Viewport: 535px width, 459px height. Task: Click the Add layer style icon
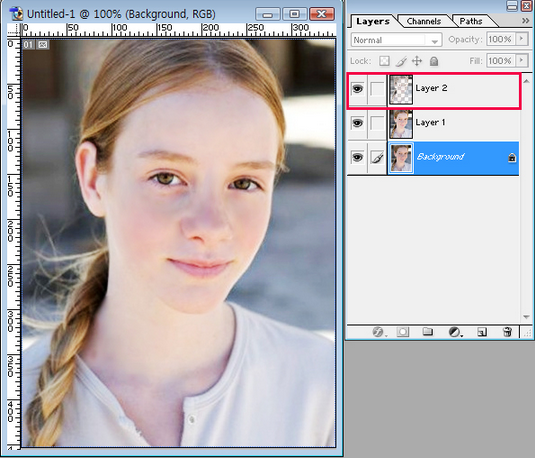point(378,332)
